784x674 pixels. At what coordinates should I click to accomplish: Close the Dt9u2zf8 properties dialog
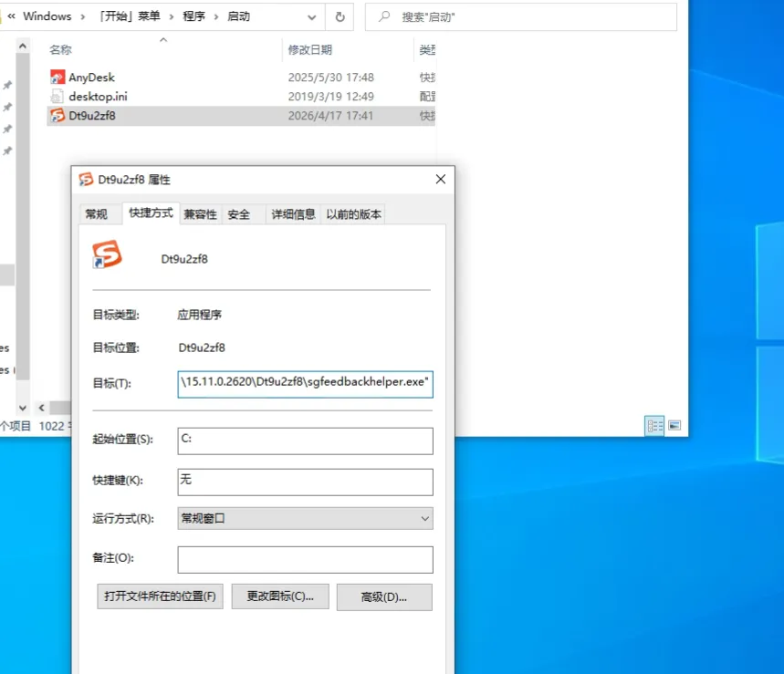click(441, 179)
